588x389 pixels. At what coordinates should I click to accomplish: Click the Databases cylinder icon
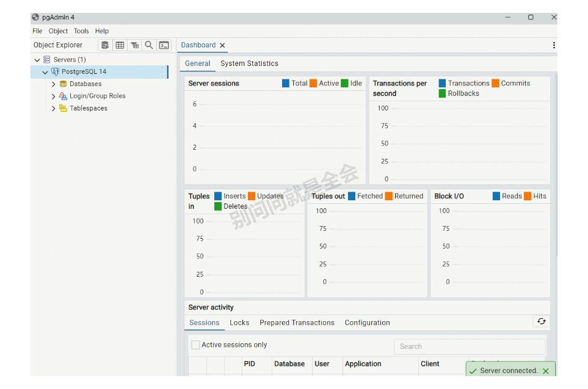tap(63, 84)
